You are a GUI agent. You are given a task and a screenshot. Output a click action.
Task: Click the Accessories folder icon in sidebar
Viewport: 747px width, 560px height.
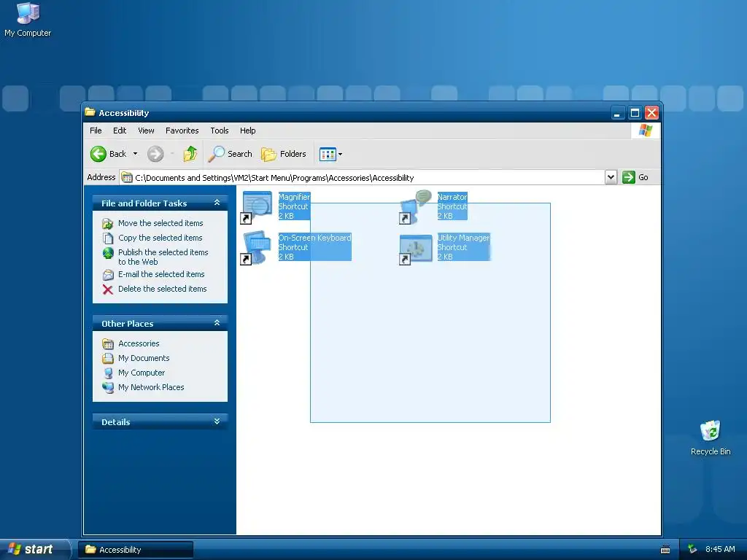click(108, 344)
